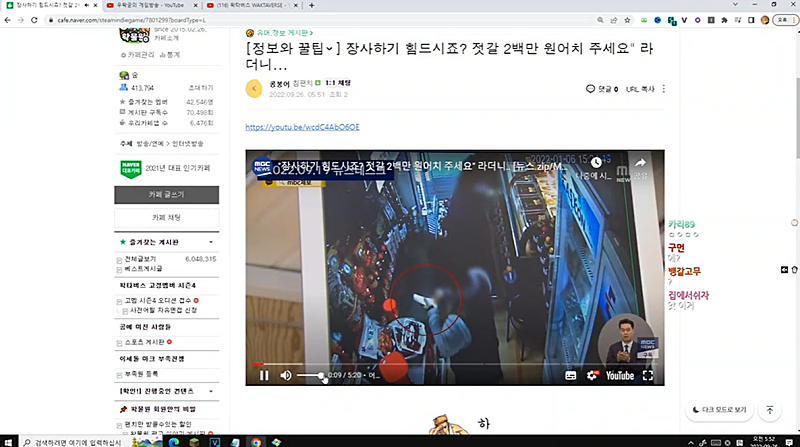
Task: Open 전체글보기 board
Action: tap(140, 259)
